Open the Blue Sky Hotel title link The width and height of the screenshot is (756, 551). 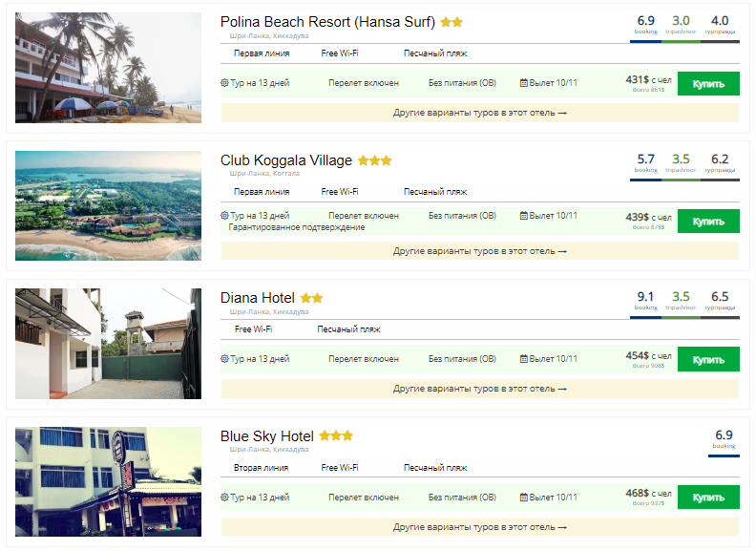click(x=267, y=436)
